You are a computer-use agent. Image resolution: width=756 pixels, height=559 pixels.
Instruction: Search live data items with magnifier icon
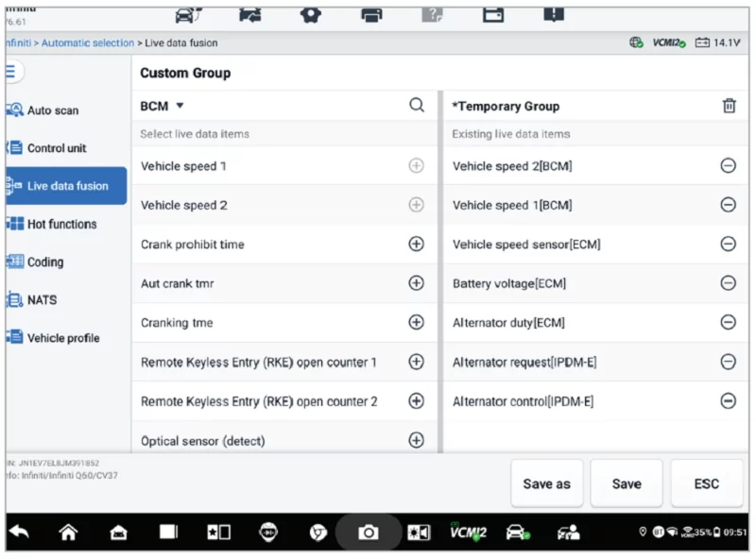(x=417, y=106)
